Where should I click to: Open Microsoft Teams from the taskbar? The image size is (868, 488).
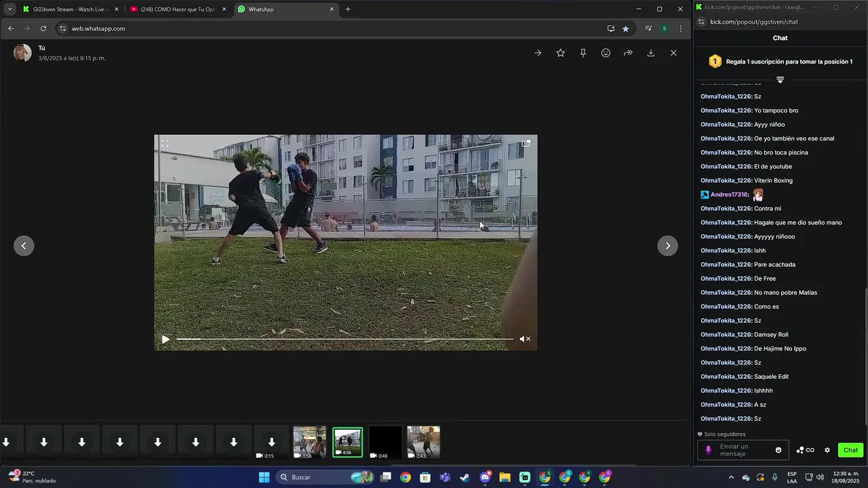pyautogui.click(x=445, y=477)
